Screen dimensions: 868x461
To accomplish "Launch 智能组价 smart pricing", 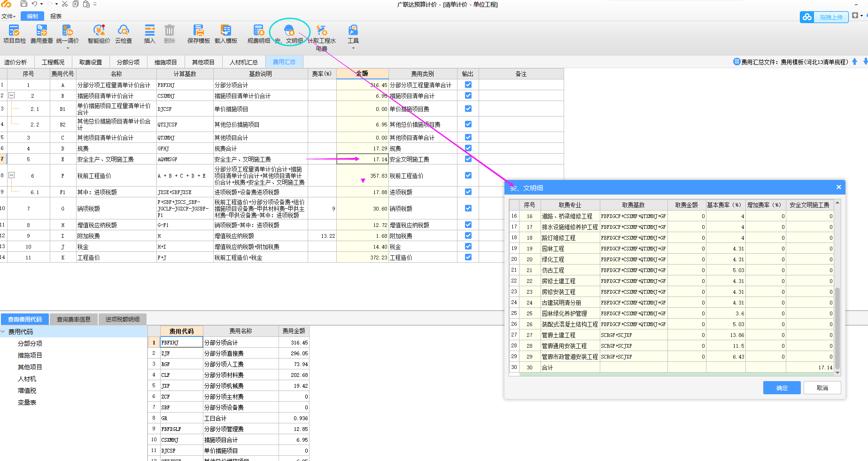I will click(x=99, y=34).
